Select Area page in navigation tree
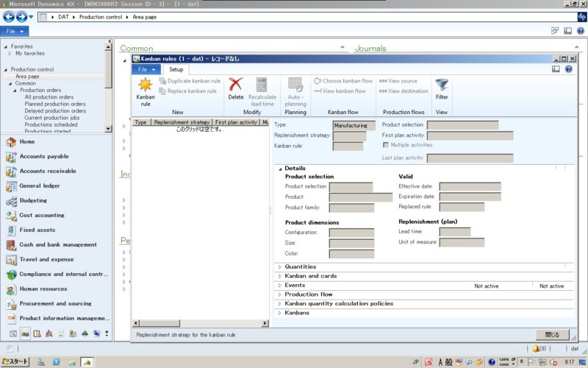The height and width of the screenshot is (368, 588). pyautogui.click(x=27, y=77)
